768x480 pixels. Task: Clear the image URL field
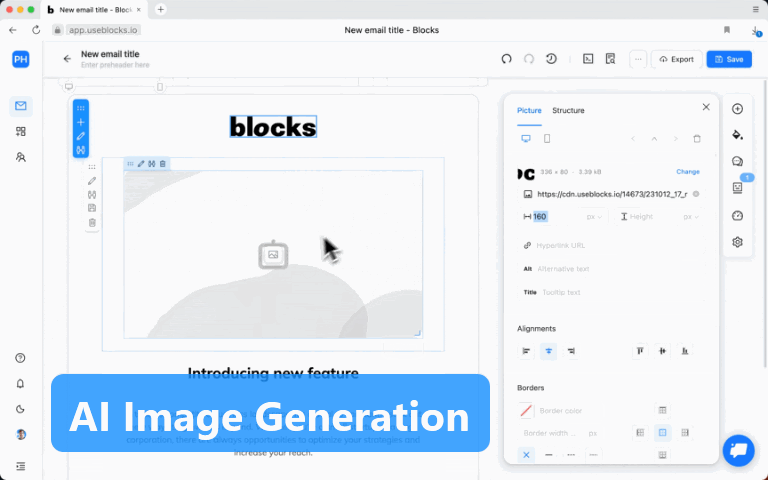[696, 194]
